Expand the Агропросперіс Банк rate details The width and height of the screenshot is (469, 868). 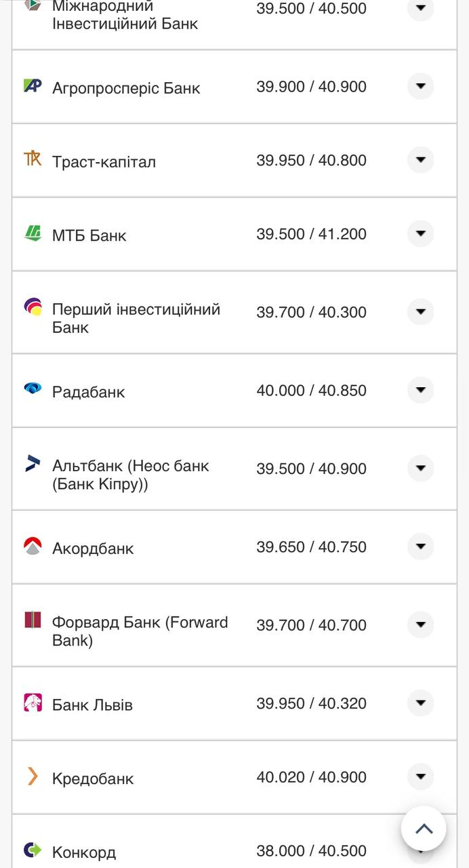tap(420, 86)
